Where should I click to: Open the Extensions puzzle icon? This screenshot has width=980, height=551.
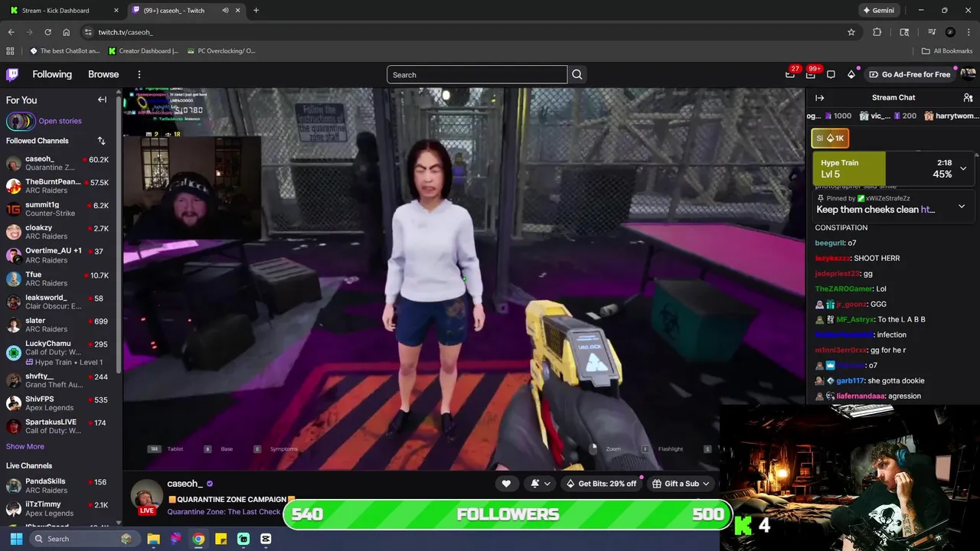point(877,32)
